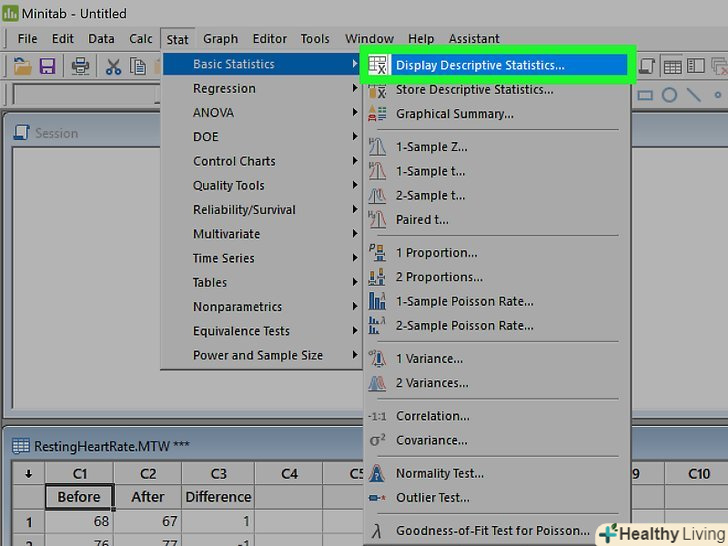Click the After column name cell

[x=148, y=497]
